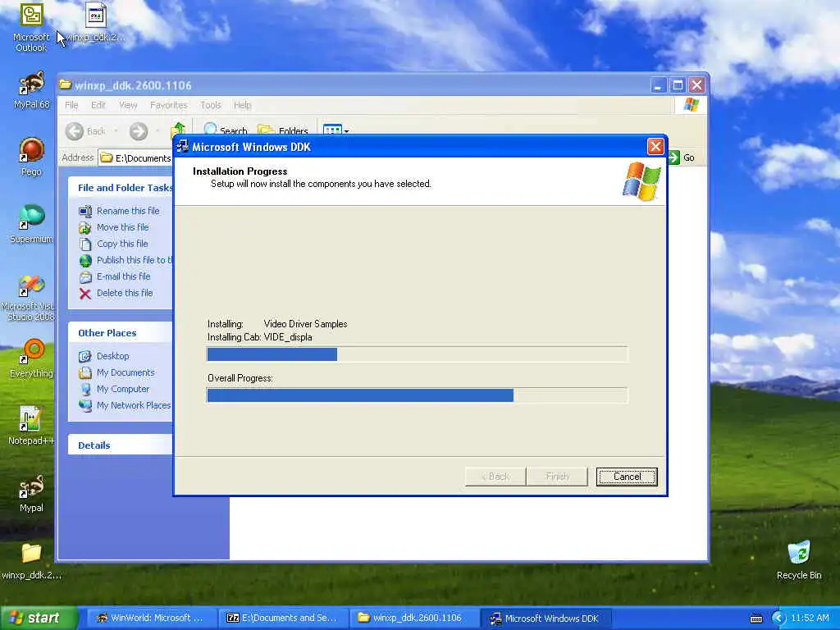The width and height of the screenshot is (840, 630).
Task: Minimize the winxp_ddk.2600.1106 Explorer window
Action: (x=659, y=84)
